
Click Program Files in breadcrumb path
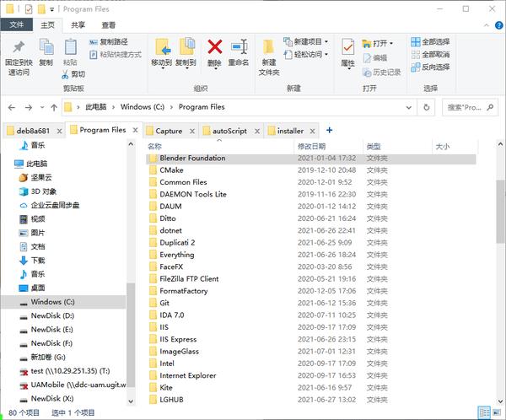point(202,107)
